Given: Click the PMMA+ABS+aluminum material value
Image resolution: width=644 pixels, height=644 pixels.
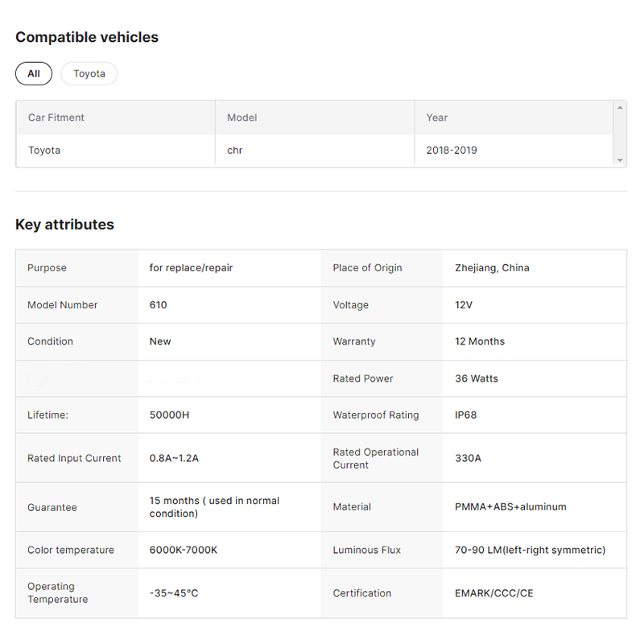Looking at the screenshot, I should [x=510, y=507].
